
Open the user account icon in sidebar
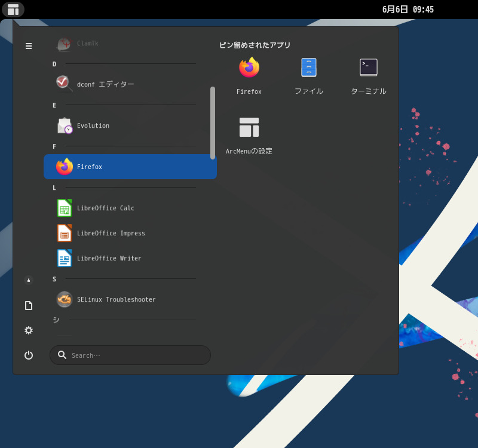(29, 280)
